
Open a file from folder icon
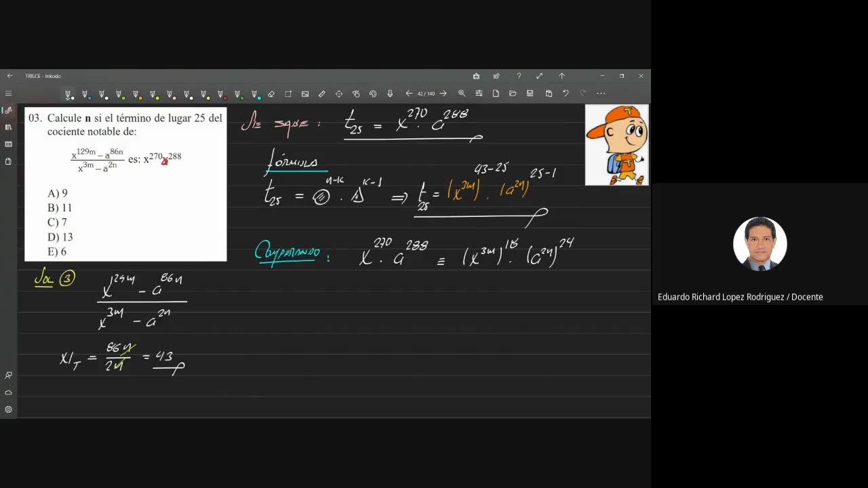point(513,94)
